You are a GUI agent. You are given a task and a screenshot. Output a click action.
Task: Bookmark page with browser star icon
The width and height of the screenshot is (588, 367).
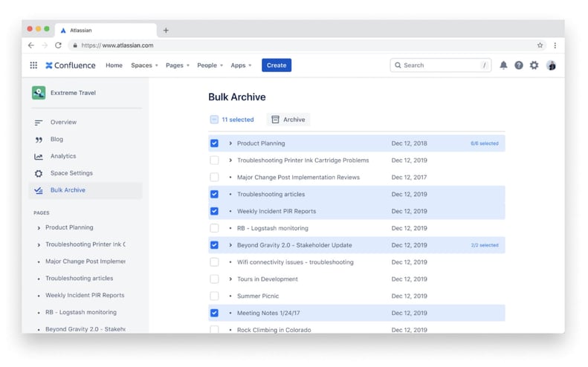point(540,45)
